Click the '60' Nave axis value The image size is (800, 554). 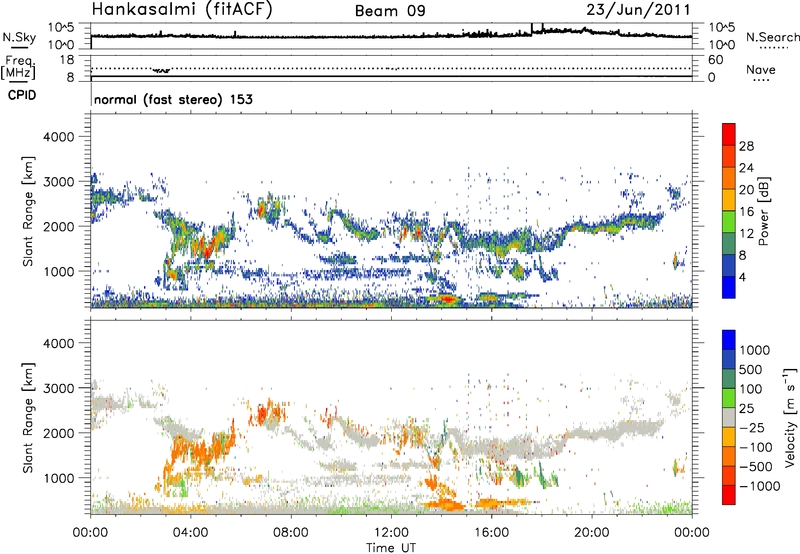pos(715,60)
